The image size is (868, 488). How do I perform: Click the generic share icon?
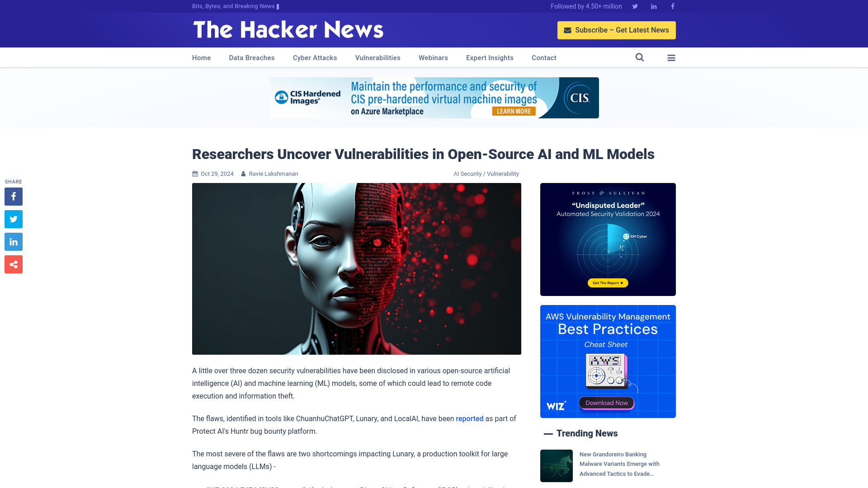point(13,264)
